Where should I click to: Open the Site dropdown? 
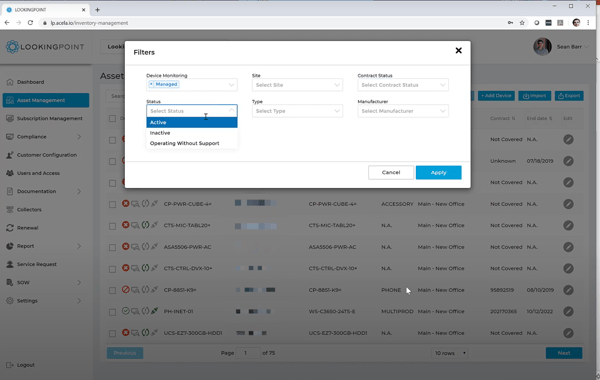[x=297, y=85]
